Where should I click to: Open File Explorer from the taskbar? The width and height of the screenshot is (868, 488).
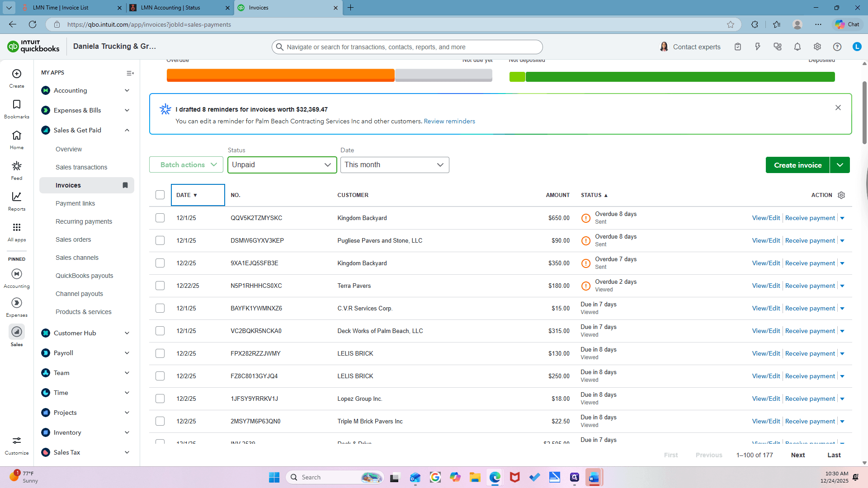pos(475,477)
